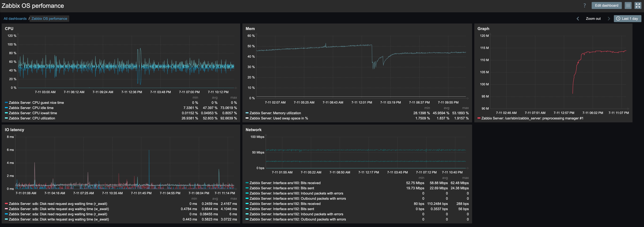This screenshot has height=227, width=644.
Task: Click color swatch for CPU guest nice time
Action: tap(6, 103)
